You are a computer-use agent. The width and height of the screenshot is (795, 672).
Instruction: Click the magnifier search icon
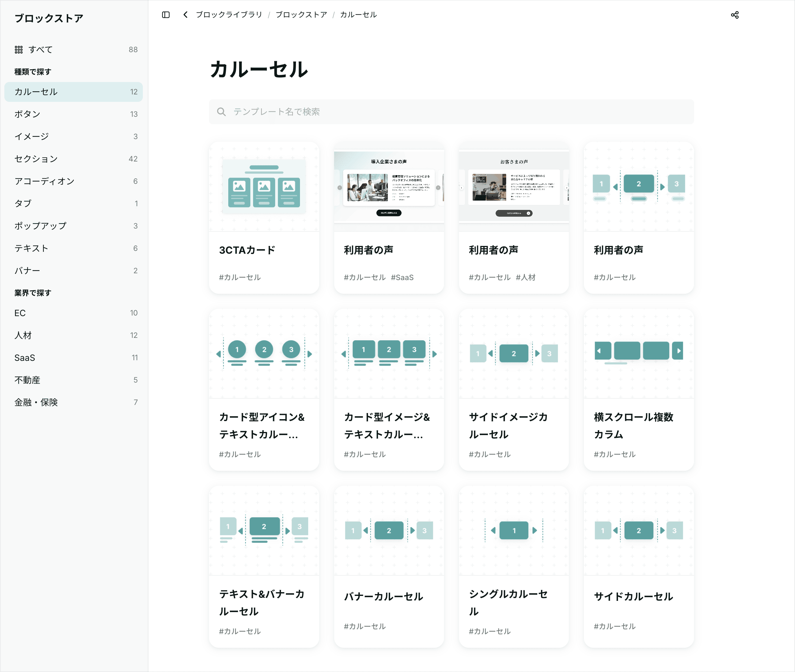tap(221, 111)
